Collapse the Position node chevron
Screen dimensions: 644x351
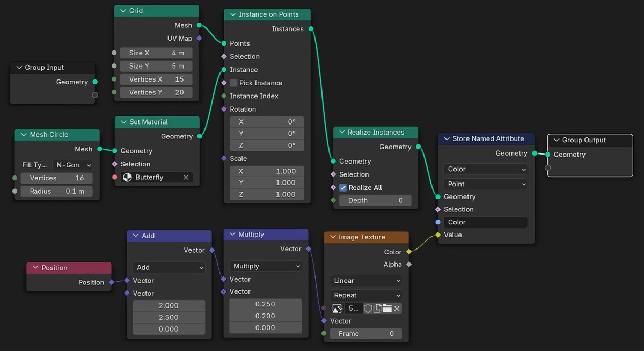(x=35, y=268)
